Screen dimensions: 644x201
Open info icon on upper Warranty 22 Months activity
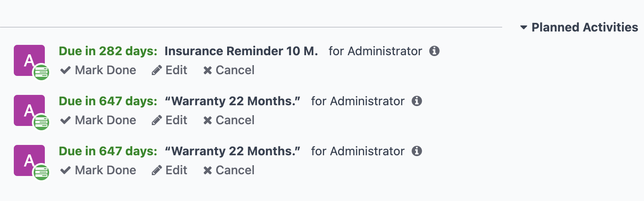[416, 101]
